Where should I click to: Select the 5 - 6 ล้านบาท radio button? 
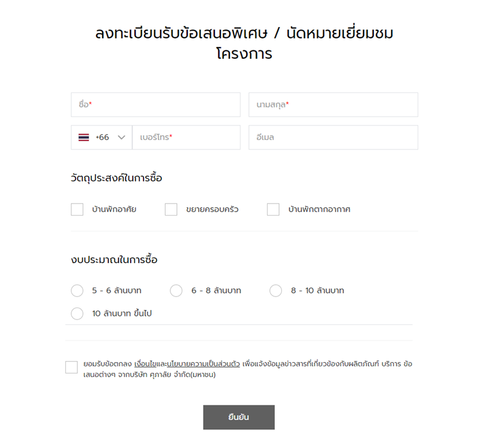click(77, 291)
